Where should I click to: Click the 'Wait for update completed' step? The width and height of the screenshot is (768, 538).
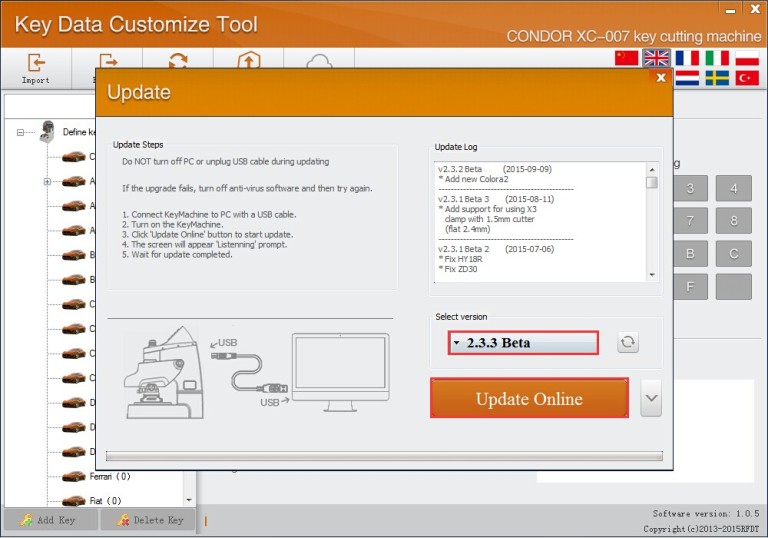[177, 255]
